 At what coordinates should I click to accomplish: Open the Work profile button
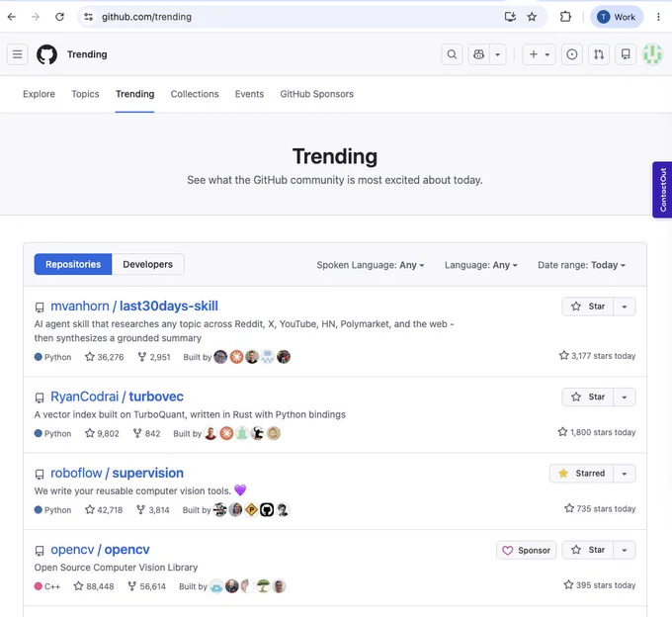pos(617,17)
